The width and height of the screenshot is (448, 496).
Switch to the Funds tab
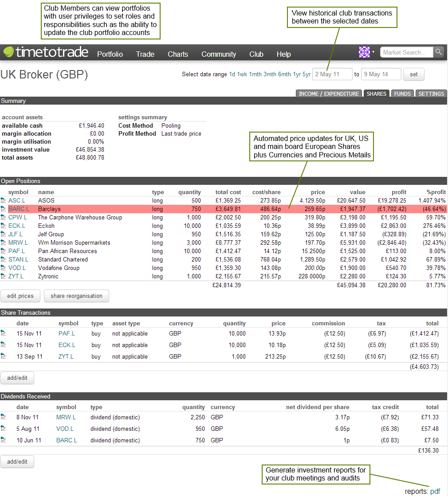click(x=402, y=94)
